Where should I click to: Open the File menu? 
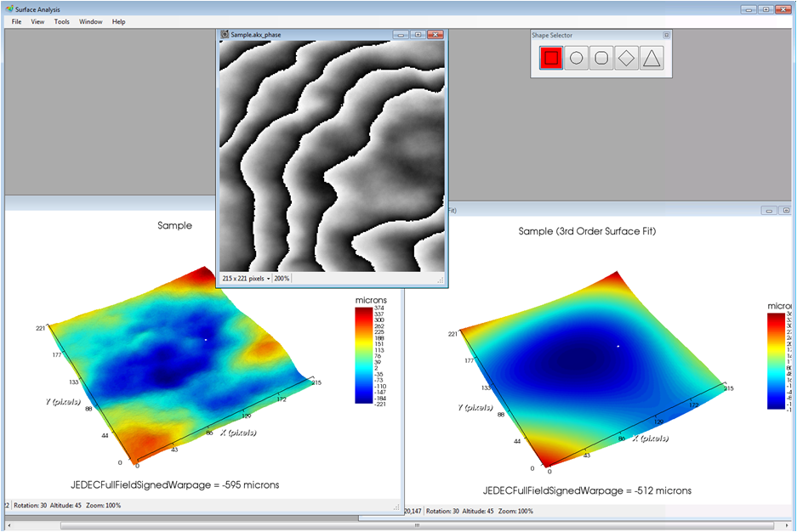tap(16, 21)
